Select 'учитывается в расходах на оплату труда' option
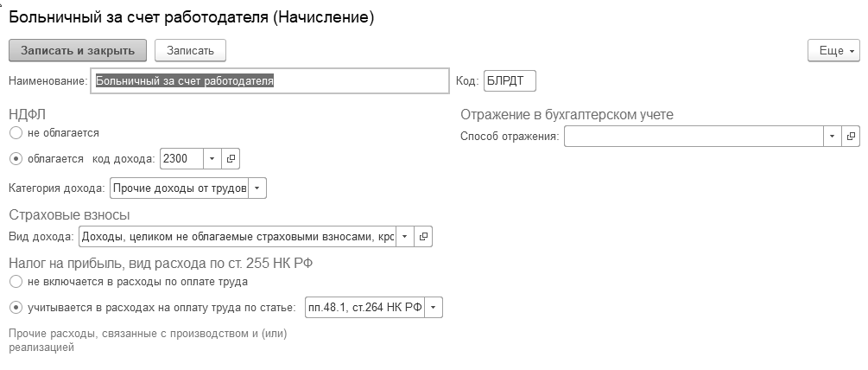 [16, 307]
